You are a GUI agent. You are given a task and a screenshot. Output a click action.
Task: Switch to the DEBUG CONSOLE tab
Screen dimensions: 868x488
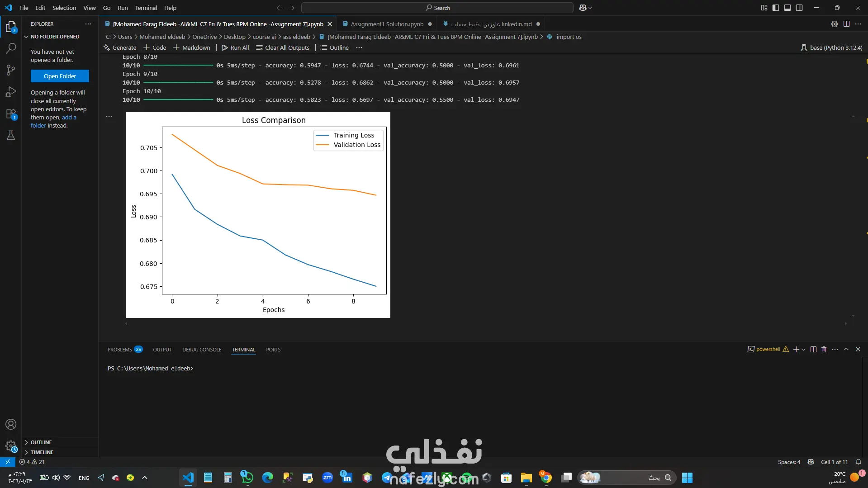202,350
